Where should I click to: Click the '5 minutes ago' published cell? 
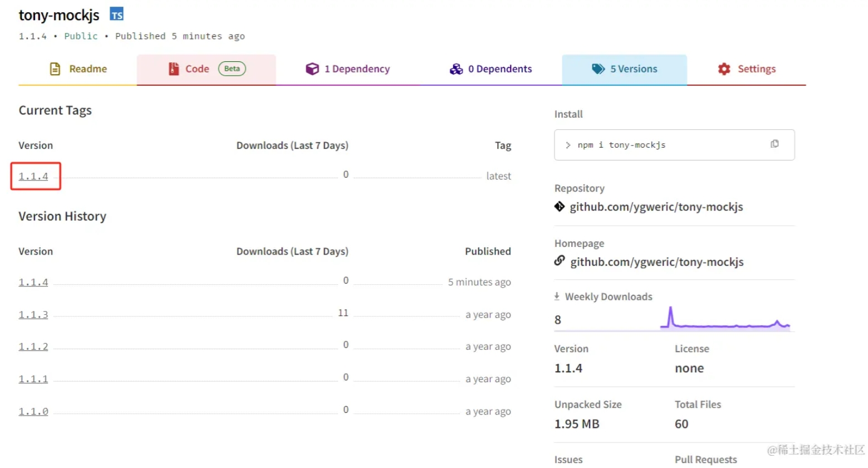click(479, 282)
